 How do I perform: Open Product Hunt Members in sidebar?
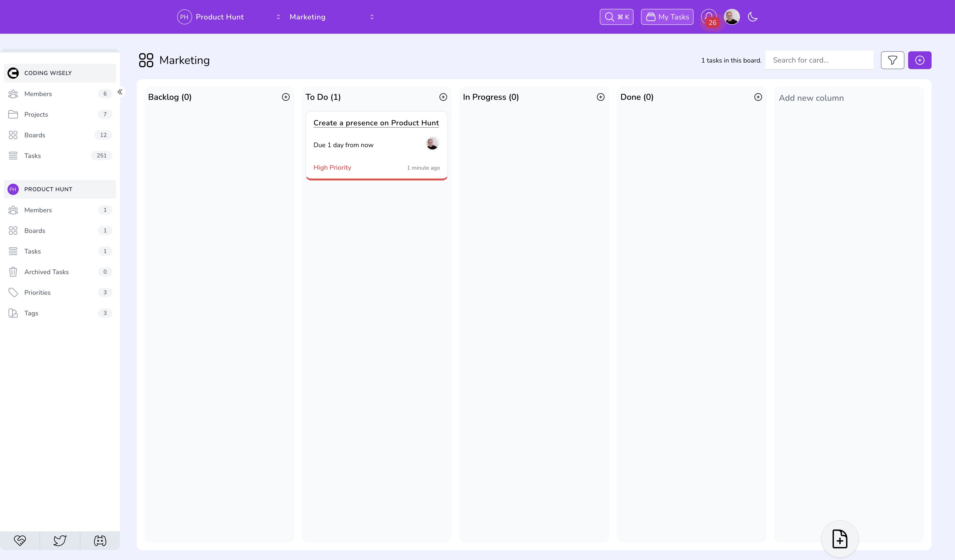(x=60, y=210)
